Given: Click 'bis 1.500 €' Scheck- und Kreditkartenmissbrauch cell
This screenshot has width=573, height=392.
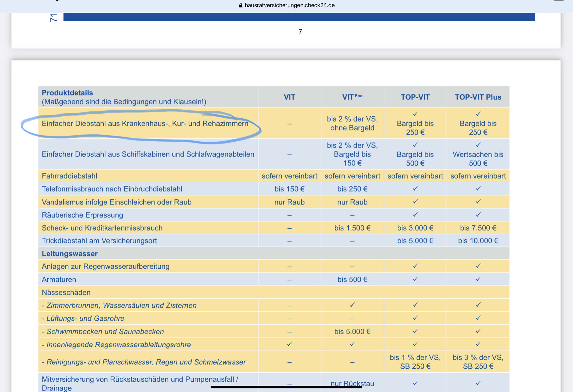Looking at the screenshot, I should pos(352,228).
